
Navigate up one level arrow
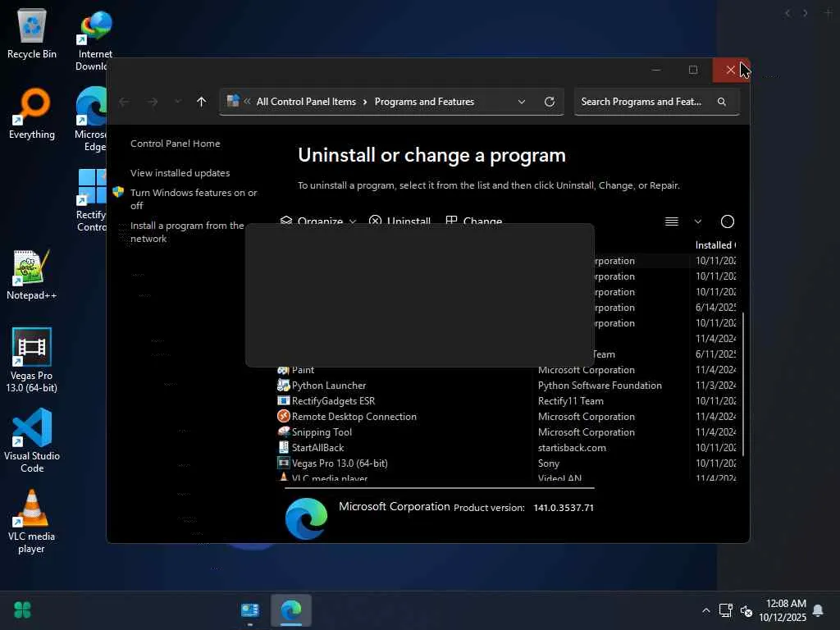(202, 102)
